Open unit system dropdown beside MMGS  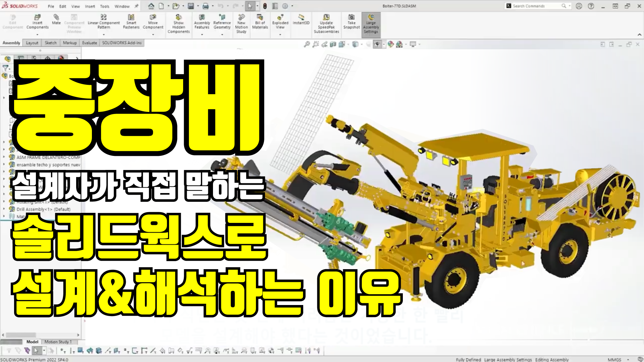click(628, 360)
